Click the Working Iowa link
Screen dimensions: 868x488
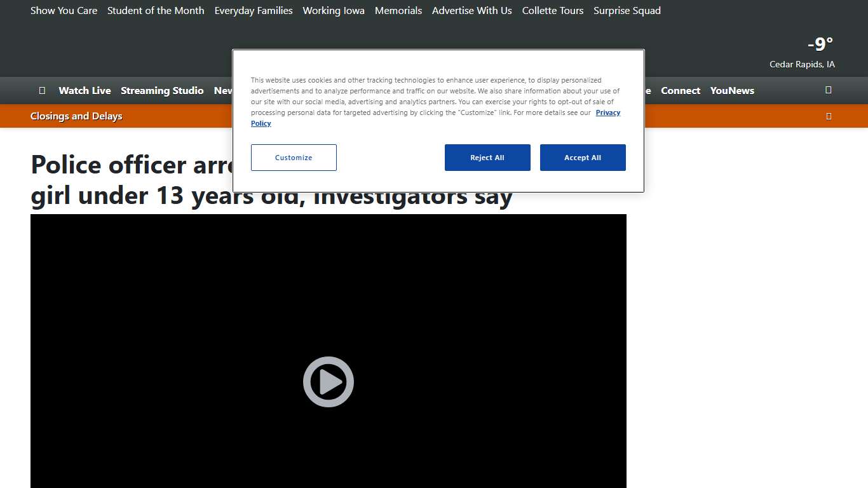tap(334, 11)
